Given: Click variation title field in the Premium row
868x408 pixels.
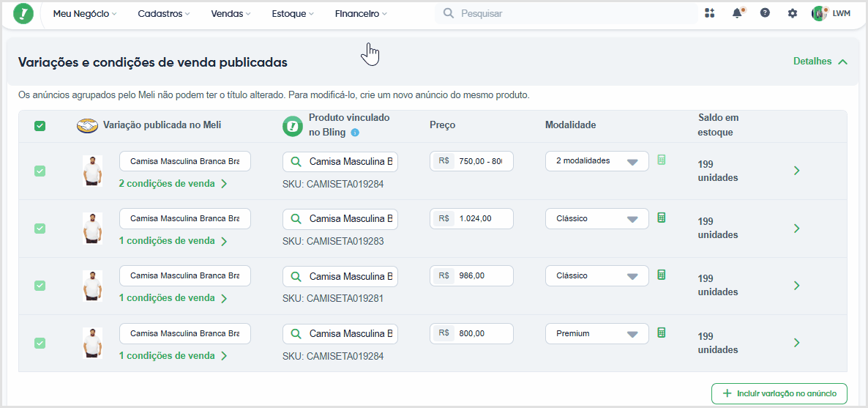Looking at the screenshot, I should (x=185, y=334).
